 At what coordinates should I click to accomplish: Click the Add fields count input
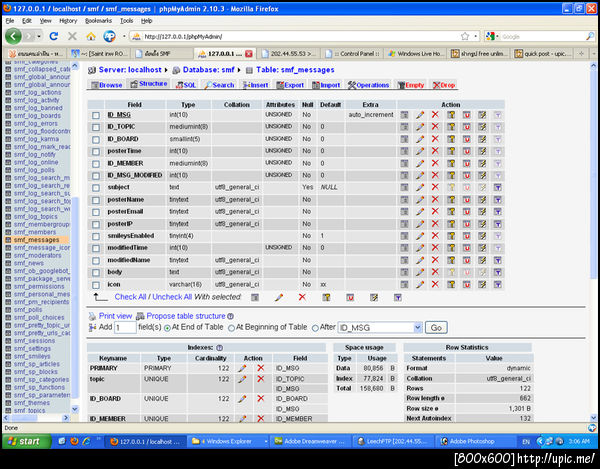[x=125, y=327]
